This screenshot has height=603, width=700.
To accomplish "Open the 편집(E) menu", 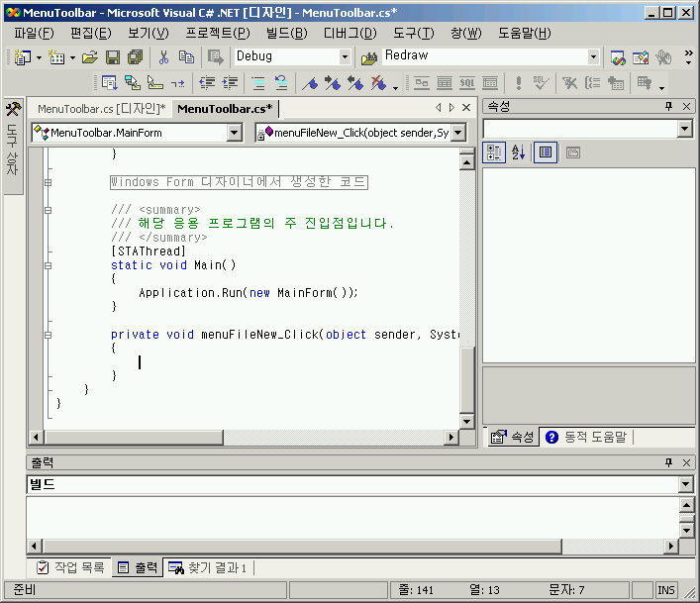I will click(91, 33).
